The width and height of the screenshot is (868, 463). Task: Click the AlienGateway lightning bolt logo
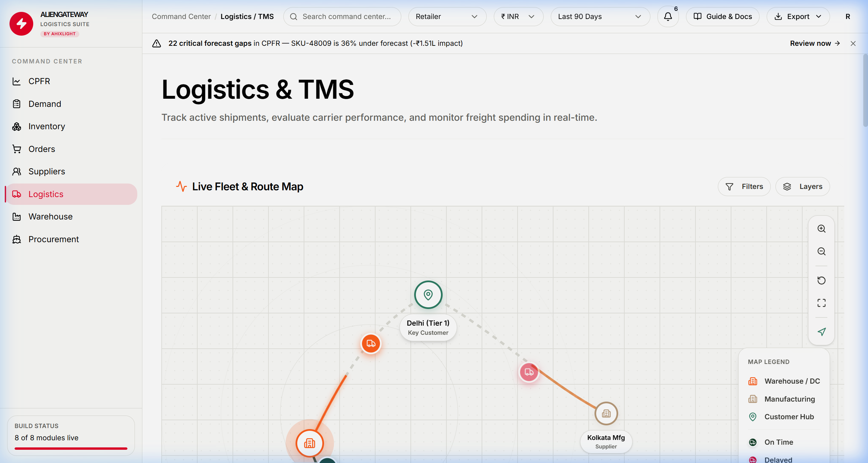coord(21,24)
